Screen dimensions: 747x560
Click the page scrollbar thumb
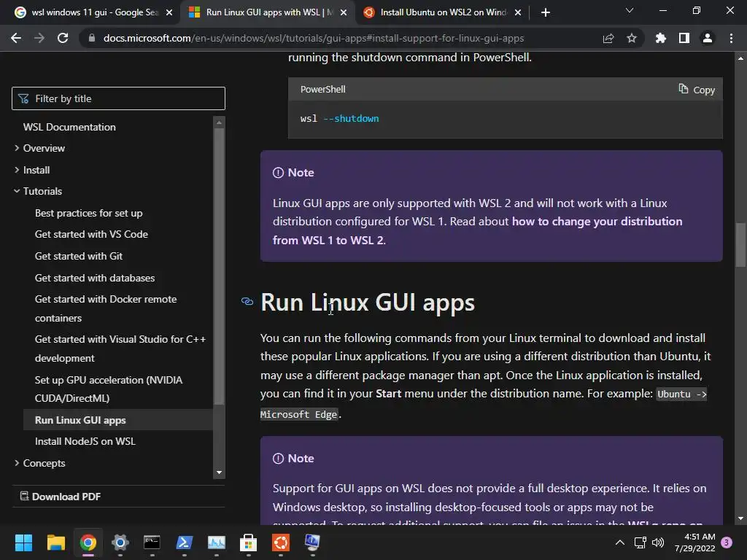[x=740, y=245]
